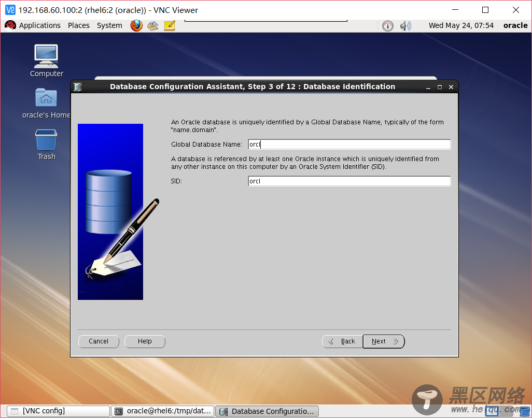The image size is (532, 418).
Task: Minimize the Database Configuration Assistant dialog
Action: [x=428, y=87]
